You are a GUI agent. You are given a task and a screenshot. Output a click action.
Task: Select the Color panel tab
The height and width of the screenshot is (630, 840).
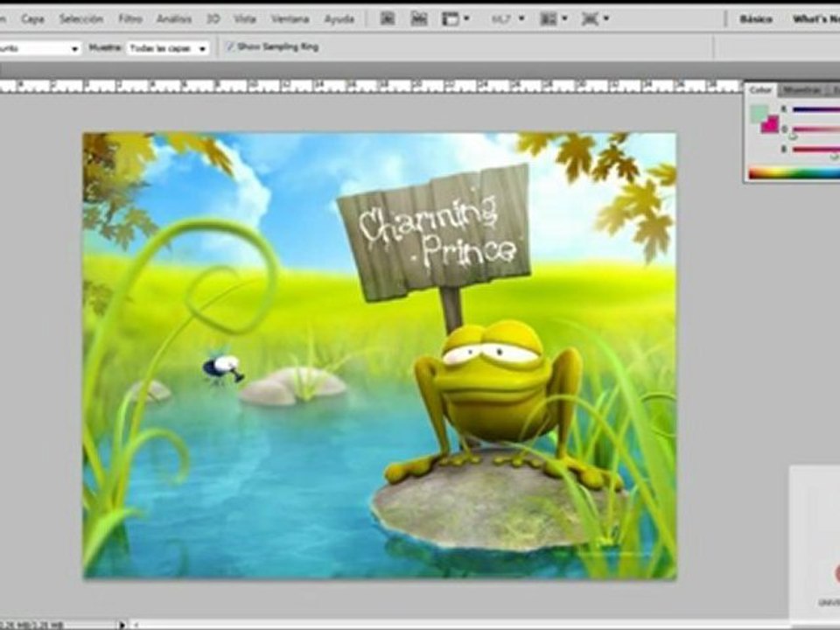pos(759,90)
